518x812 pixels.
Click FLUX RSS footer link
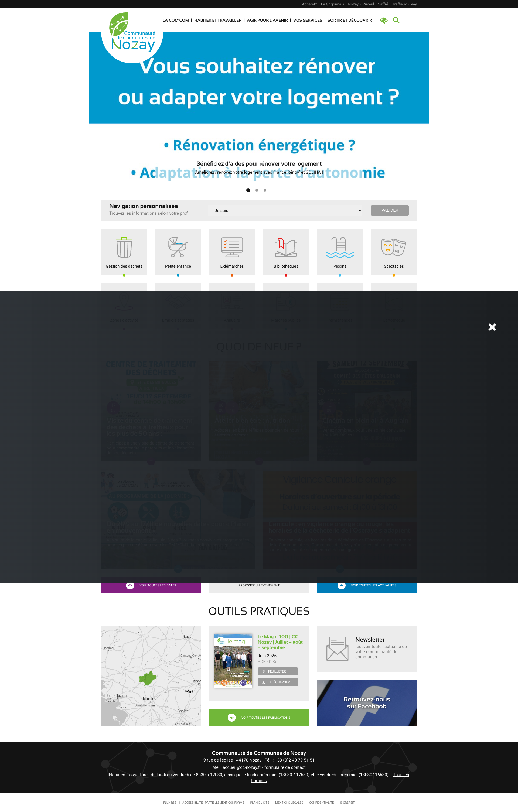click(x=170, y=803)
